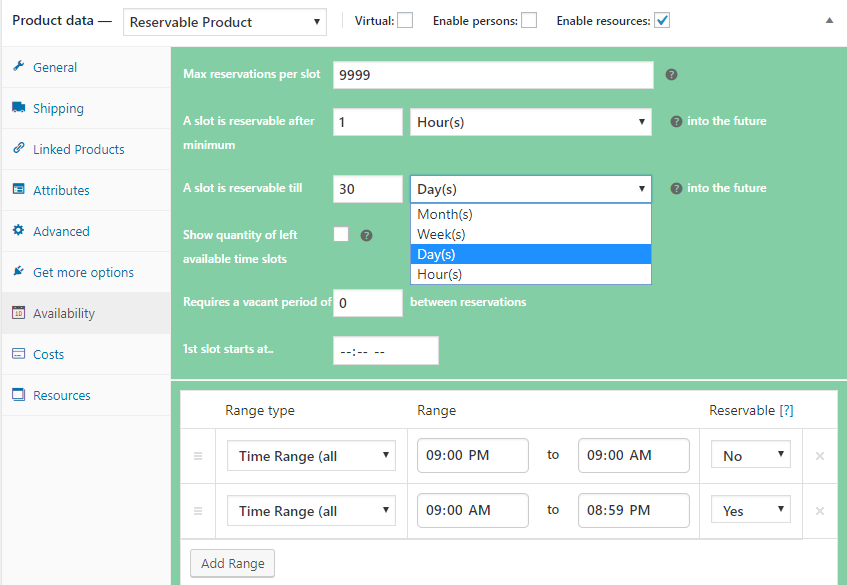Grab drag handle of second range row
The width and height of the screenshot is (847, 585).
click(198, 511)
